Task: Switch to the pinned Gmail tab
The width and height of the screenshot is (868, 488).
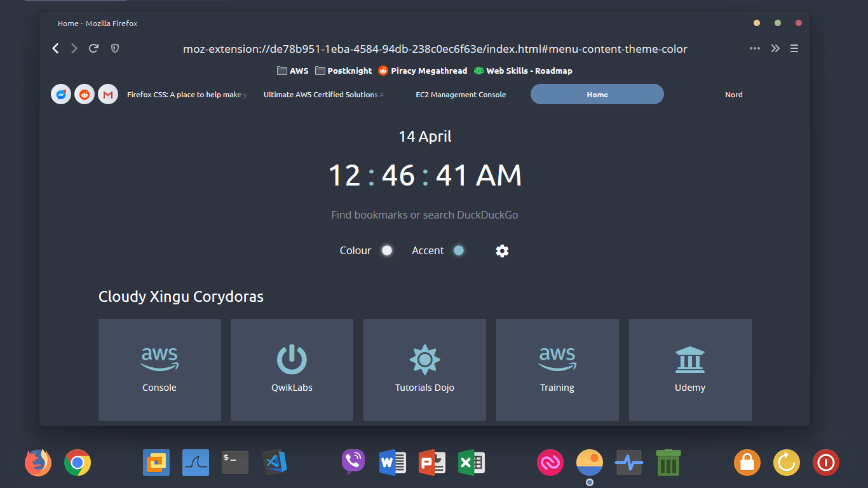Action: (x=108, y=95)
